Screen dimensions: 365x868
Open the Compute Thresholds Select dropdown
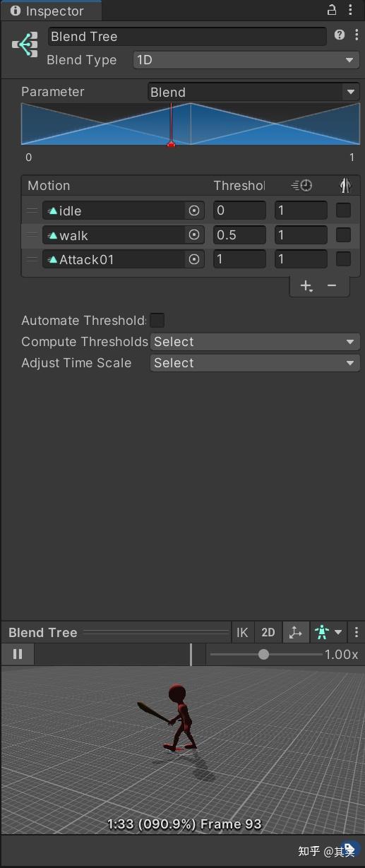255,342
